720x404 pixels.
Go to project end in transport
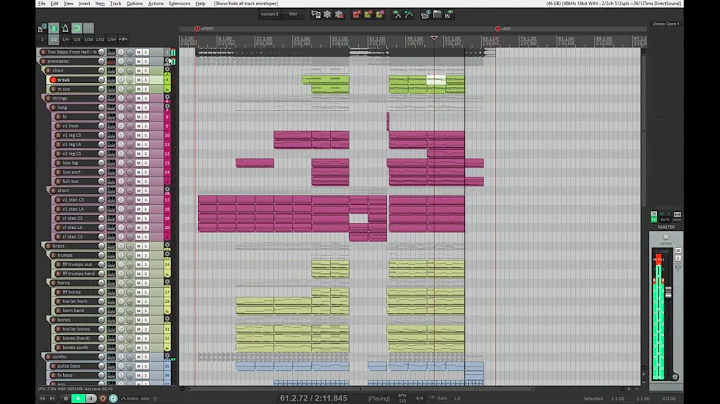click(52, 398)
